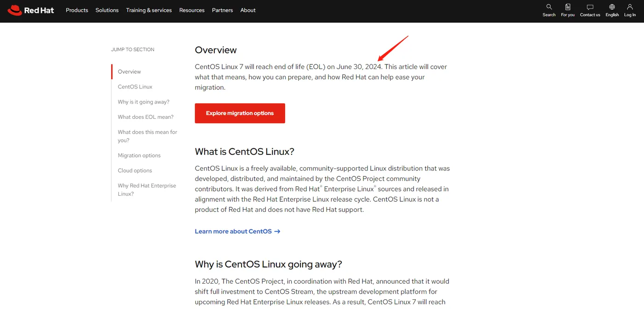
Task: Open the Resources menu
Action: point(192,10)
